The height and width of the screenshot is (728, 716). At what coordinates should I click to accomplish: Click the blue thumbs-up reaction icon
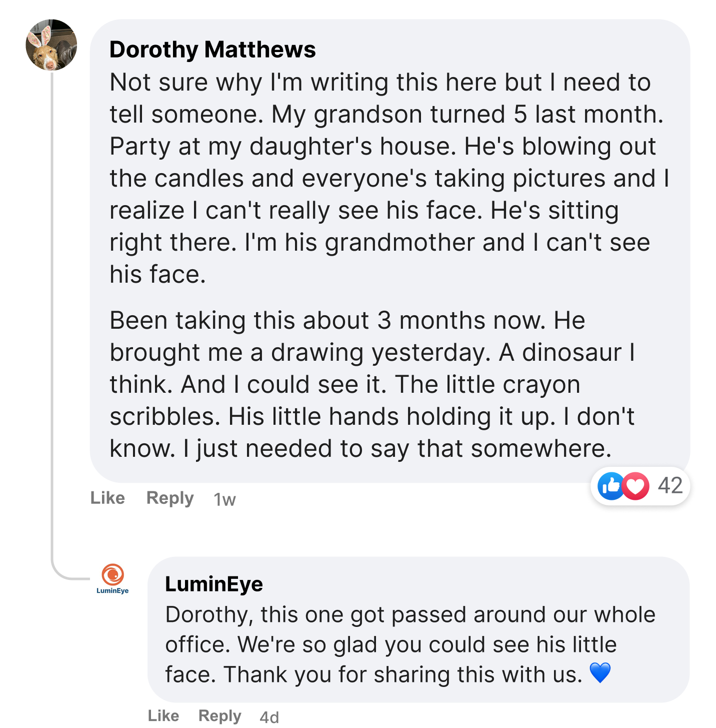pos(610,485)
